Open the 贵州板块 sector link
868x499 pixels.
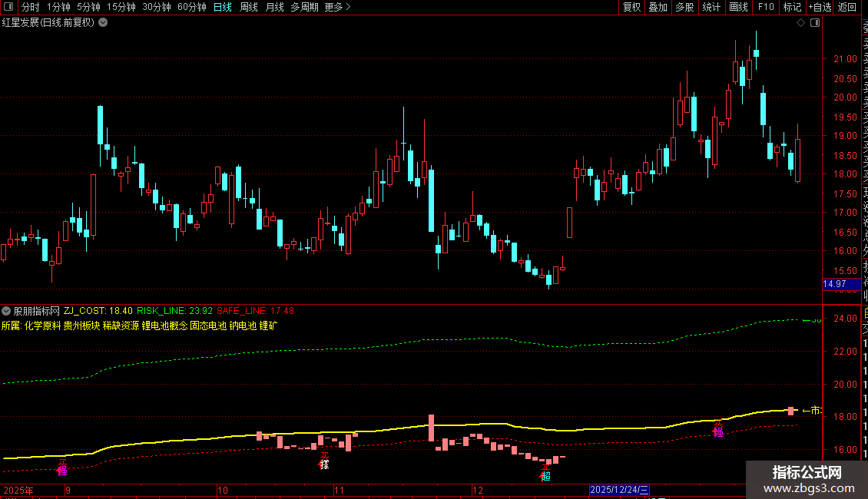[81, 326]
